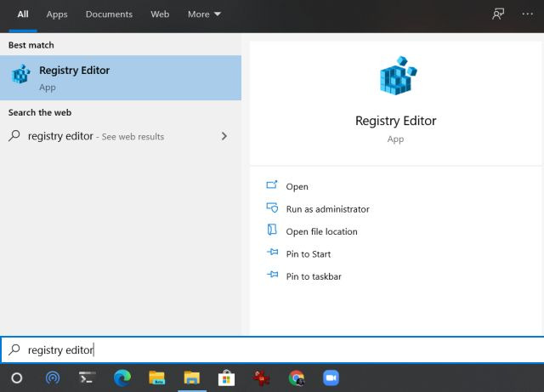Open the red bug app on taskbar
The width and height of the screenshot is (544, 392).
pyautogui.click(x=261, y=378)
